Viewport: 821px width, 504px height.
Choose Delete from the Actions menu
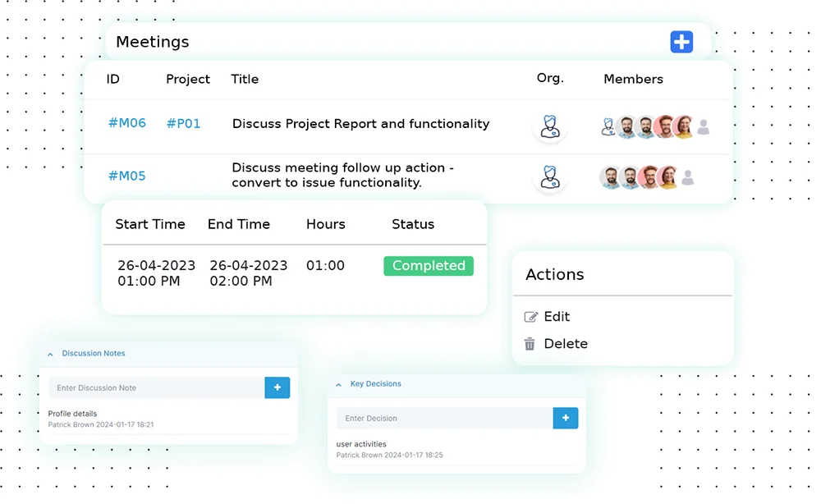pyautogui.click(x=566, y=344)
